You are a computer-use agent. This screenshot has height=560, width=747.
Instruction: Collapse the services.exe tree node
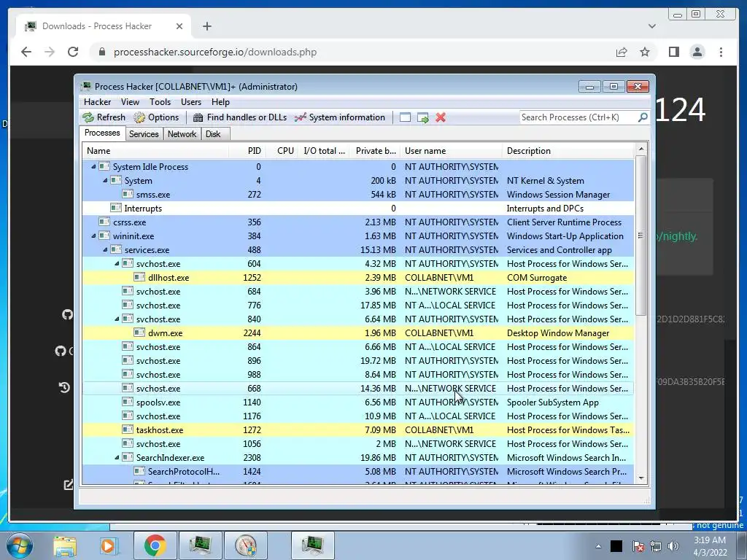point(105,249)
